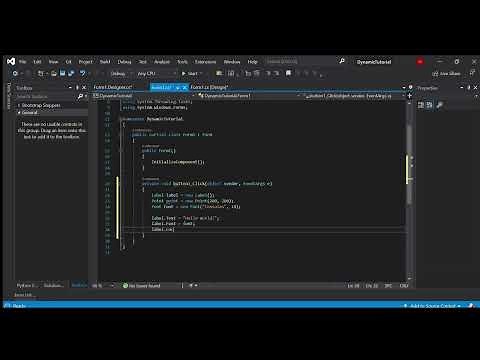Collapse the General toolbox group
Viewport: 480px width, 360px height.
pyautogui.click(x=19, y=113)
